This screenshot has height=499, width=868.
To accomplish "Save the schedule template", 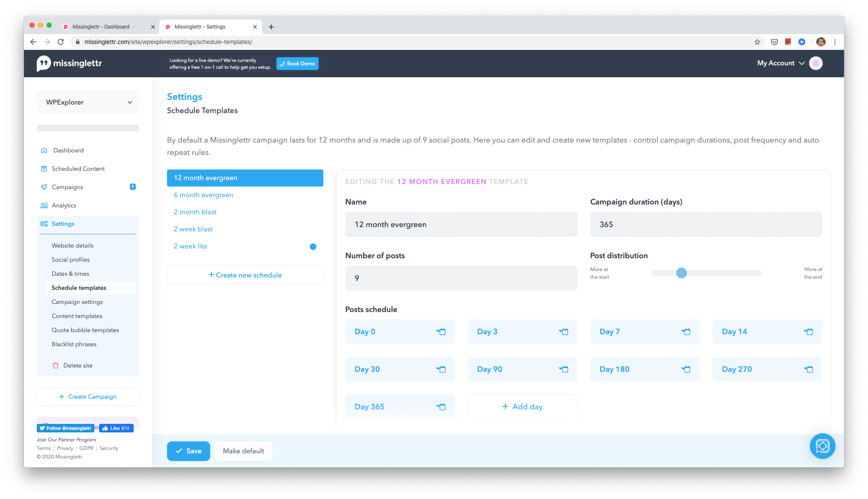I will 188,451.
